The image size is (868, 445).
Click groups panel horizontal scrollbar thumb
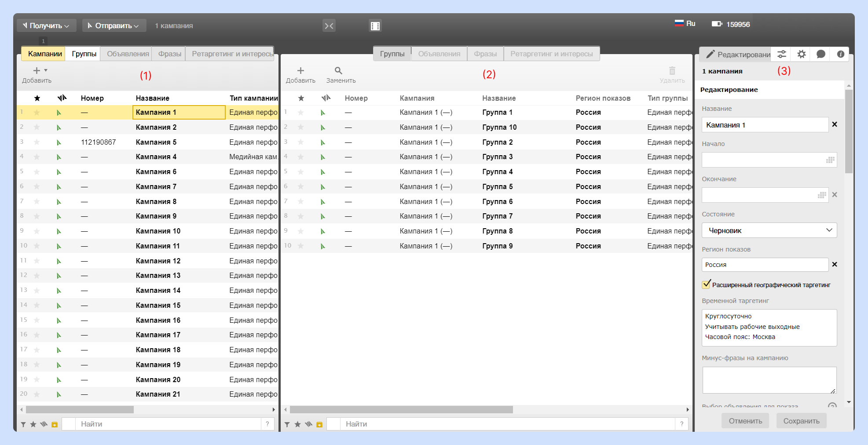[x=401, y=409]
